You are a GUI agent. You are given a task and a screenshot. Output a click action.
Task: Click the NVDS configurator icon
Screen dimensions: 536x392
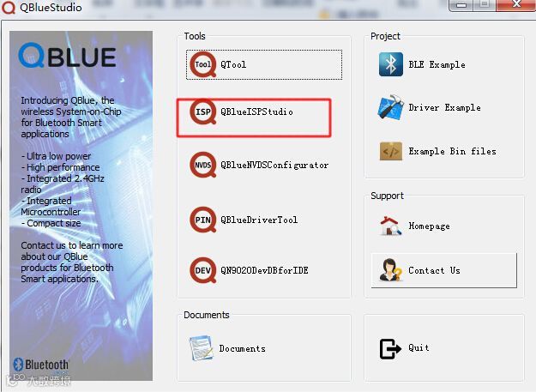[203, 165]
